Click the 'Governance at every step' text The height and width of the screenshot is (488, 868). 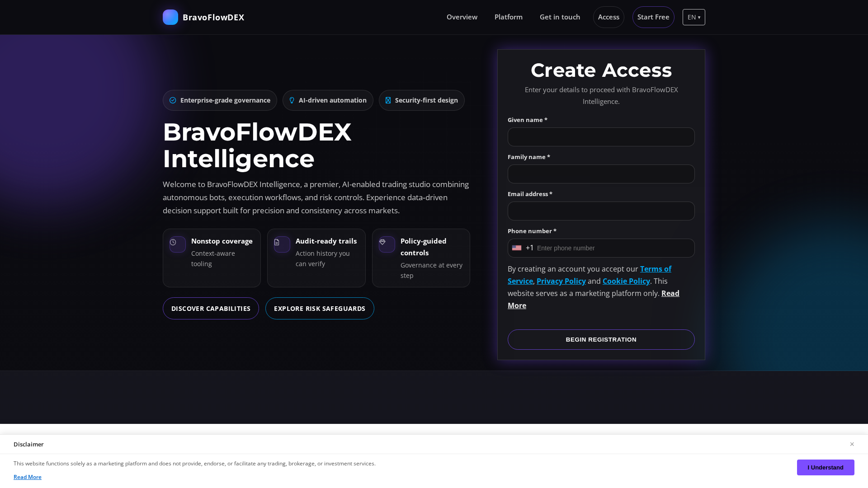click(x=431, y=270)
